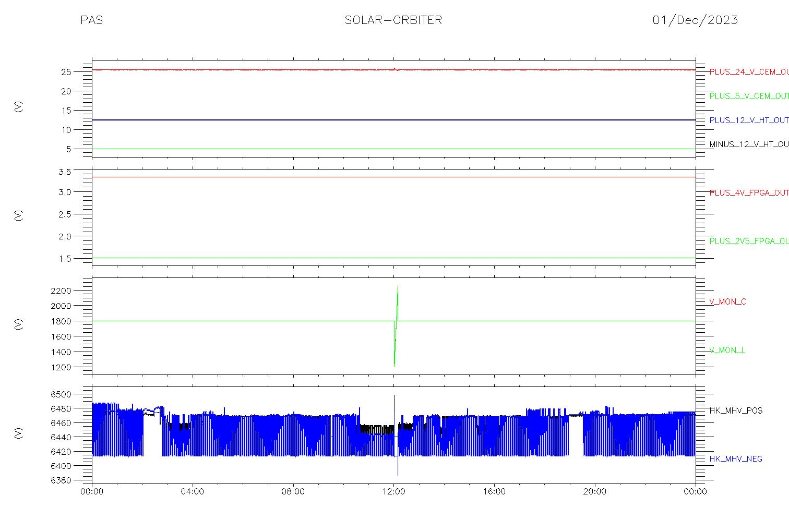Click the 2.5 tick label

[x=65, y=214]
